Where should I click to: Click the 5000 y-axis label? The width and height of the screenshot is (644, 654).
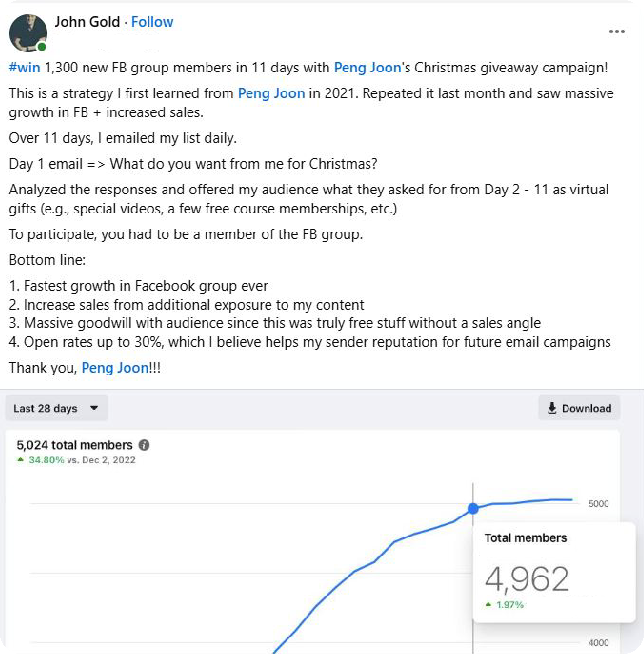pyautogui.click(x=598, y=504)
